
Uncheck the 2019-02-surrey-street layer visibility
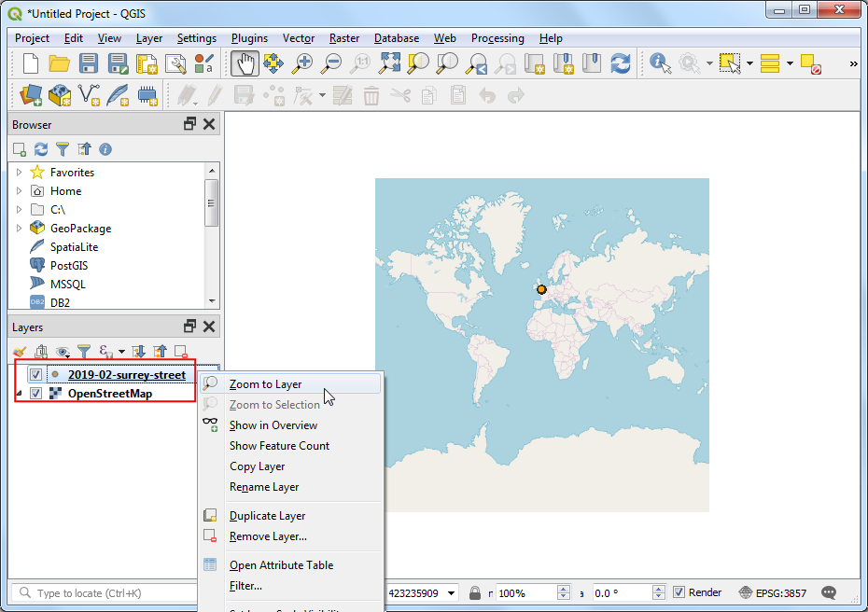click(x=35, y=375)
